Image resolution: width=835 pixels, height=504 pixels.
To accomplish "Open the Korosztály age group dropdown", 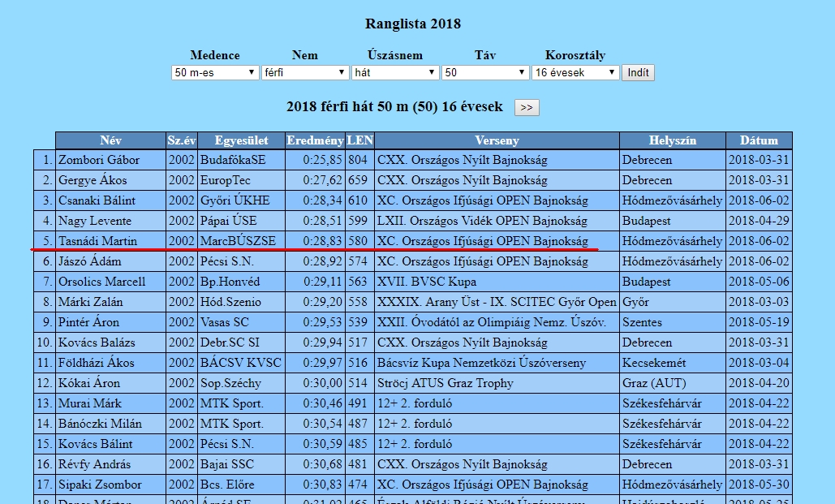I will (575, 73).
